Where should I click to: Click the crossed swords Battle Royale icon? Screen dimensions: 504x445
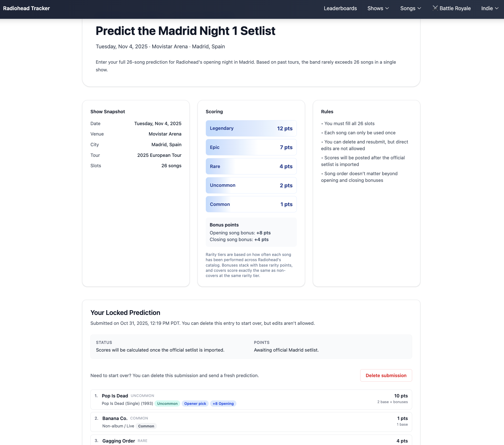click(435, 8)
